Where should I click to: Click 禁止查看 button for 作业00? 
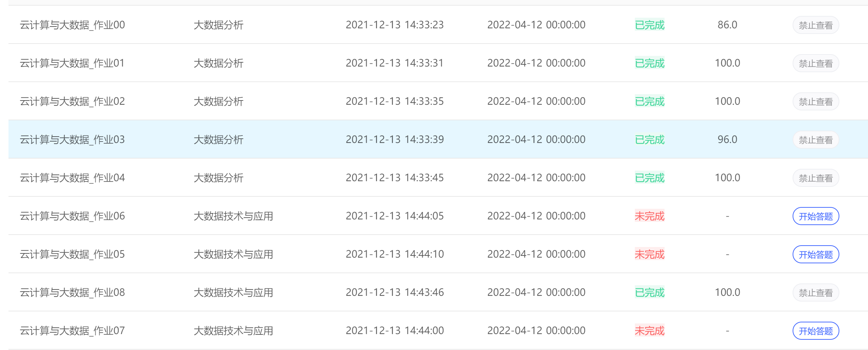click(x=816, y=25)
